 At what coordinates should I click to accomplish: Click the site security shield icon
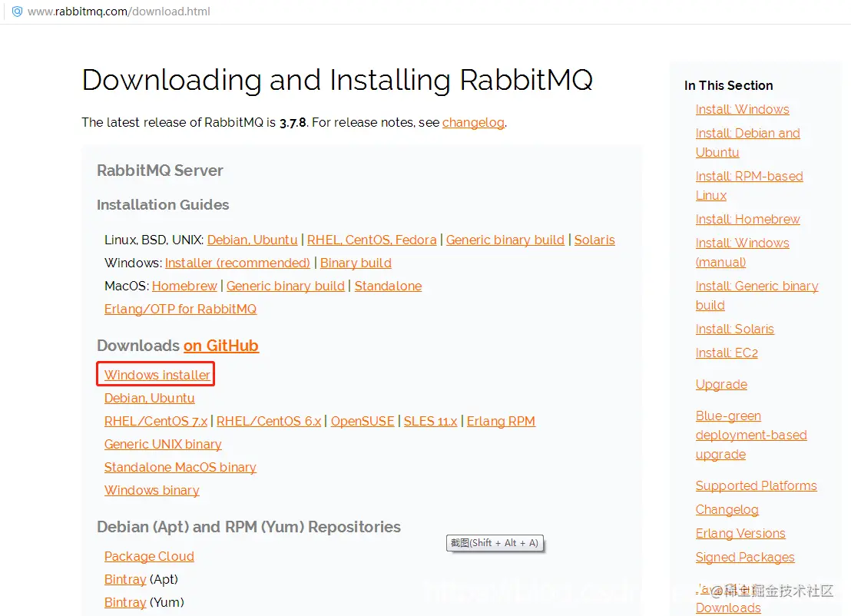pyautogui.click(x=18, y=12)
